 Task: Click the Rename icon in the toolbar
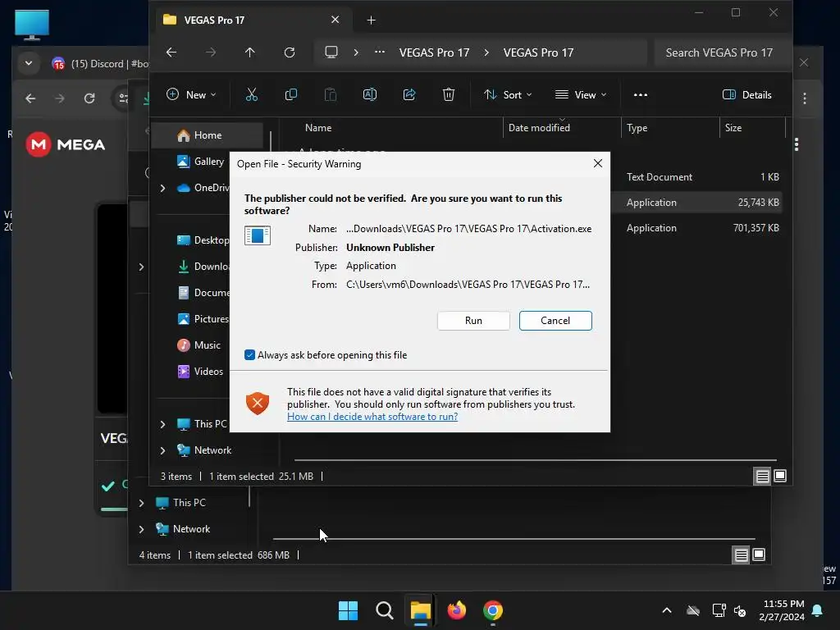pyautogui.click(x=370, y=95)
